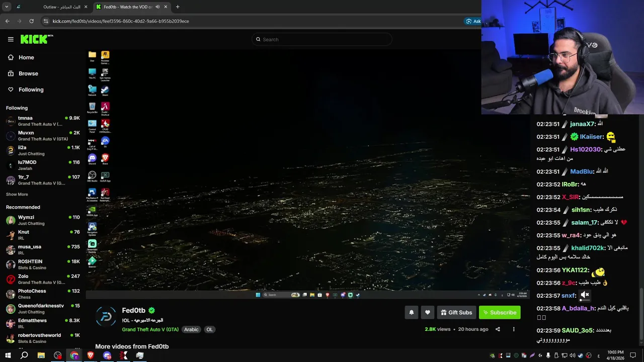Screen dimensions: 644x362
Task: Go back in the browser
Action: (7, 21)
